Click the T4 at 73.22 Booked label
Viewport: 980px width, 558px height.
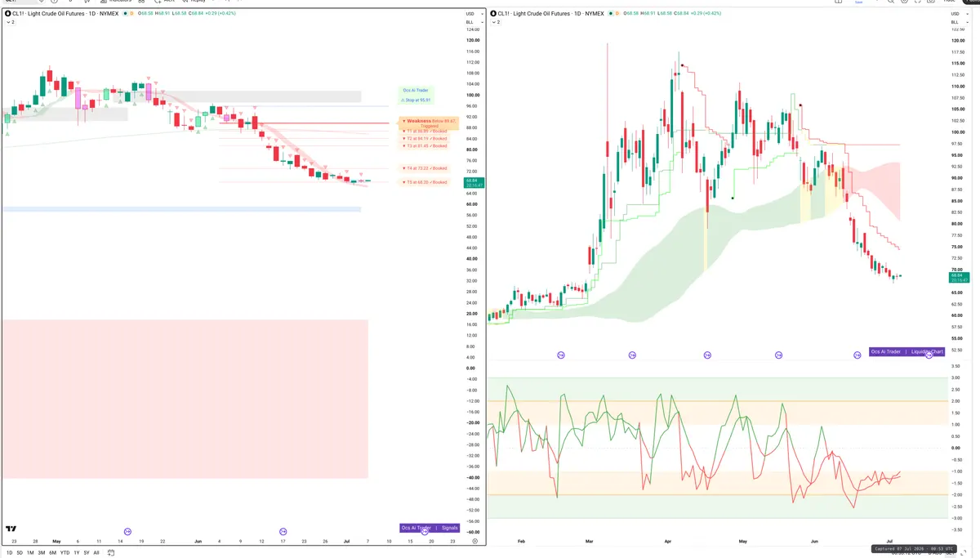click(x=424, y=168)
